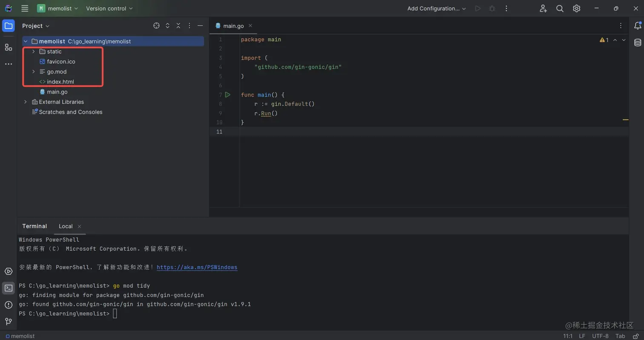Expand the static folder
Image resolution: width=644 pixels, height=340 pixels.
(34, 51)
